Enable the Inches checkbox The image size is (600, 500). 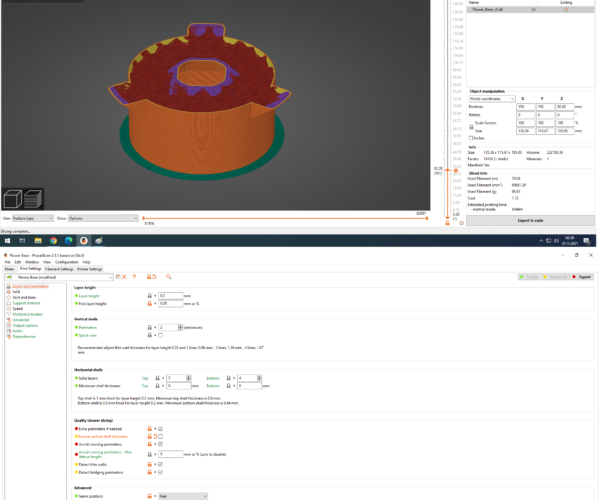pos(471,138)
